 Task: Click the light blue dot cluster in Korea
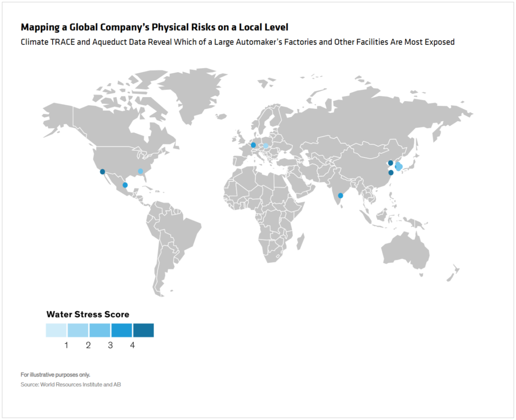pos(399,166)
